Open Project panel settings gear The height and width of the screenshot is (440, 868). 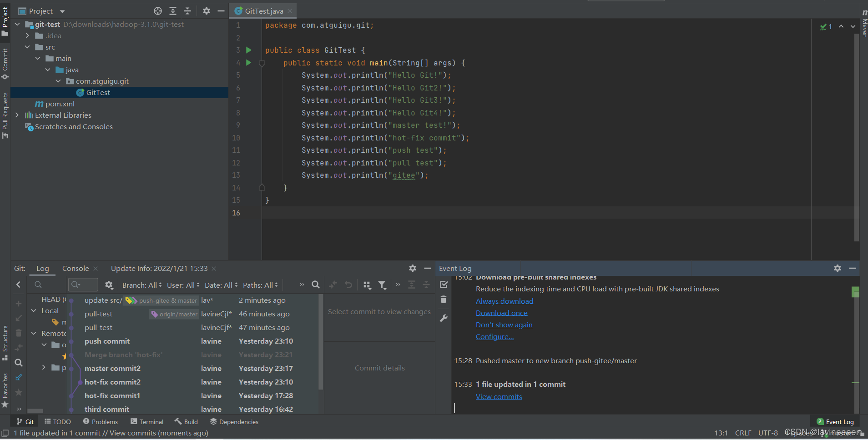(207, 11)
